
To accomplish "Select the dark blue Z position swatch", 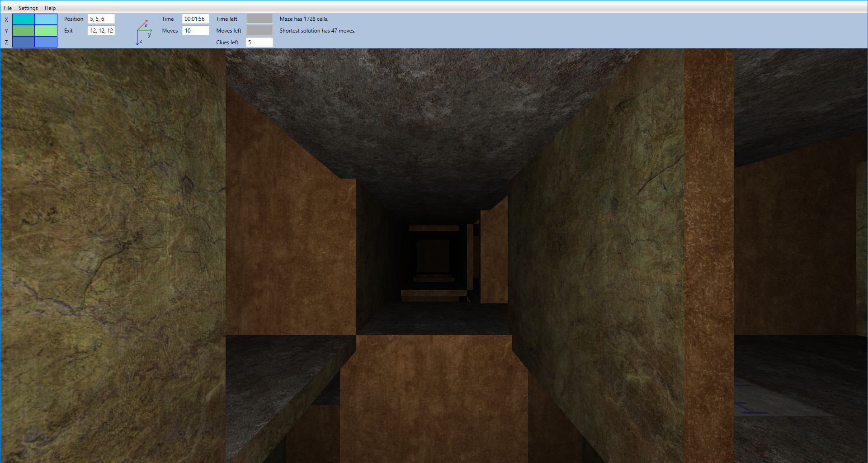I will click(23, 42).
